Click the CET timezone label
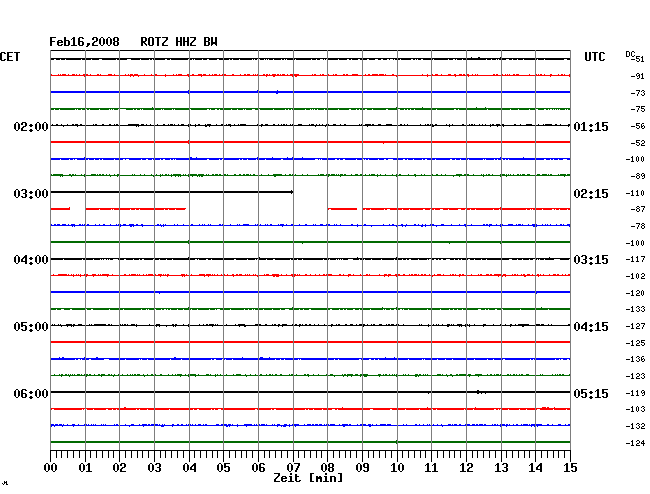 [10, 57]
